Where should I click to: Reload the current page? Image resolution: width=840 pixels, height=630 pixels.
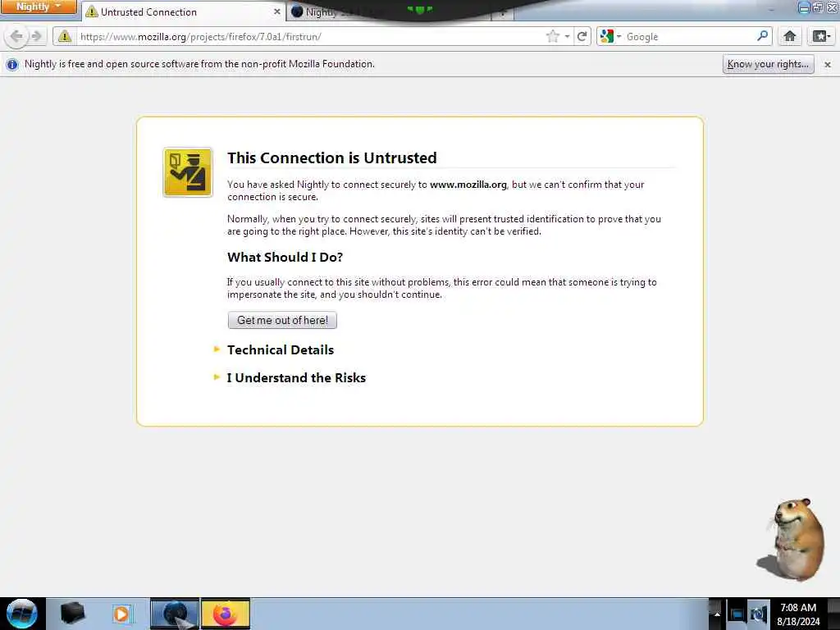click(x=582, y=36)
